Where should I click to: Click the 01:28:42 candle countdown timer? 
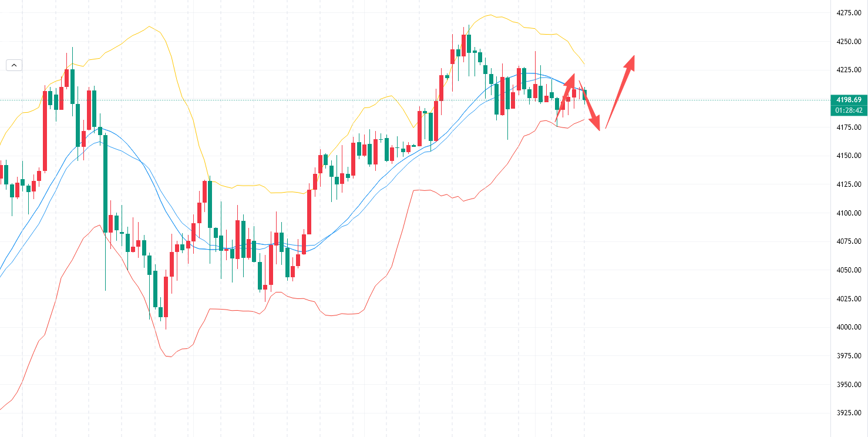(x=848, y=110)
